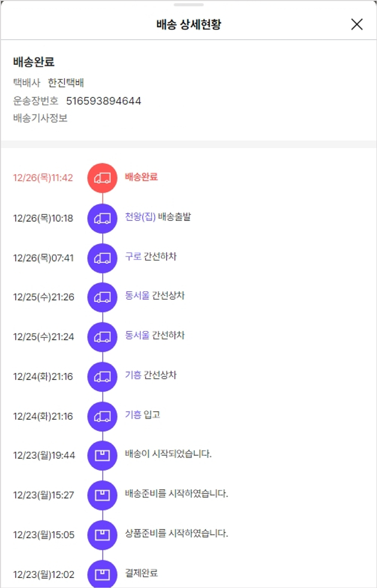This screenshot has width=377, height=588.
Task: Click the box icon for 배송이 시작되었습니다
Action: click(103, 455)
